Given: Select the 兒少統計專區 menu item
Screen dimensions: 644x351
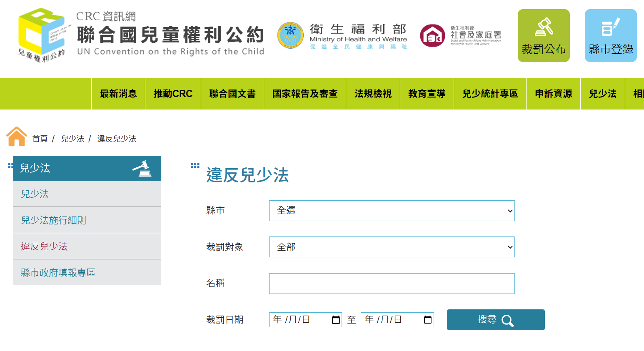Looking at the screenshot, I should tap(490, 94).
